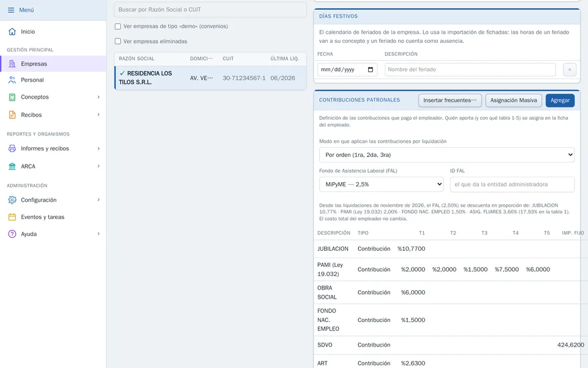Screen dimensions: 588x368
Task: Expand the Conceptos submenu chevron
Action: tap(99, 98)
